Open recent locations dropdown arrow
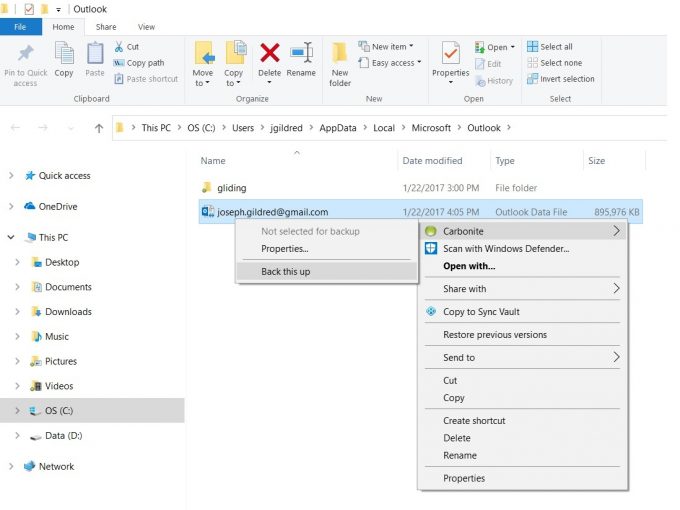 point(71,128)
